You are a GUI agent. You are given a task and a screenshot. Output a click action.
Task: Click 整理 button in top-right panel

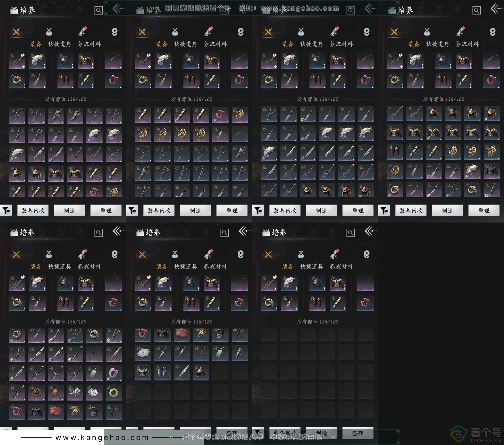[x=484, y=211]
